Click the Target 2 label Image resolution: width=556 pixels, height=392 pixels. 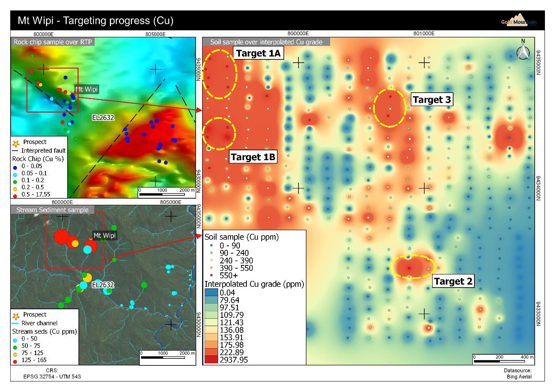pyautogui.click(x=453, y=281)
